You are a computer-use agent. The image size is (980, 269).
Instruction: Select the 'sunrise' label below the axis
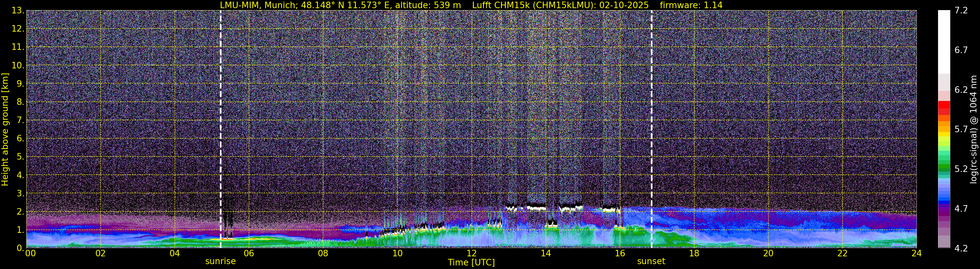point(220,262)
